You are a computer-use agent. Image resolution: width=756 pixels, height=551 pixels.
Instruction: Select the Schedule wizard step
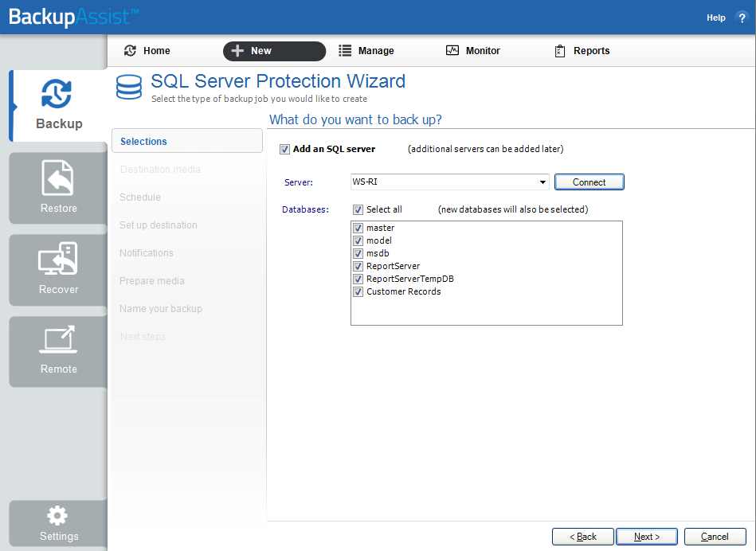click(x=140, y=197)
